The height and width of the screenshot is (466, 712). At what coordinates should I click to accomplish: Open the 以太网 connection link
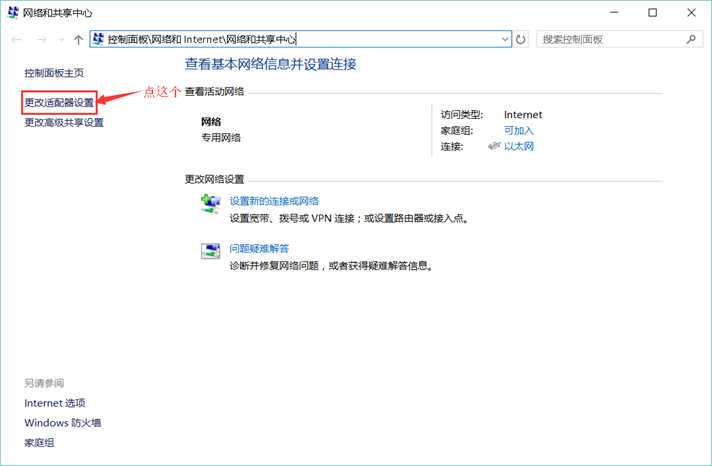tap(519, 146)
